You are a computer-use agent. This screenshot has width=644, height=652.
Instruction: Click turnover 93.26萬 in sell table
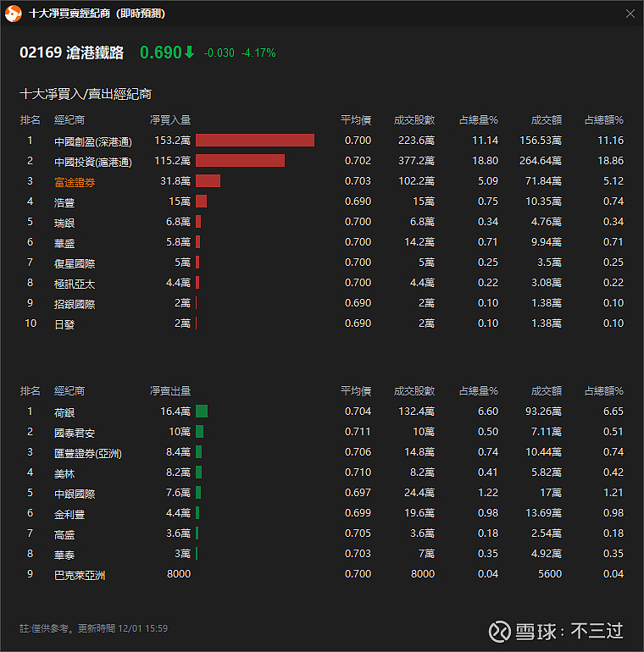[543, 412]
